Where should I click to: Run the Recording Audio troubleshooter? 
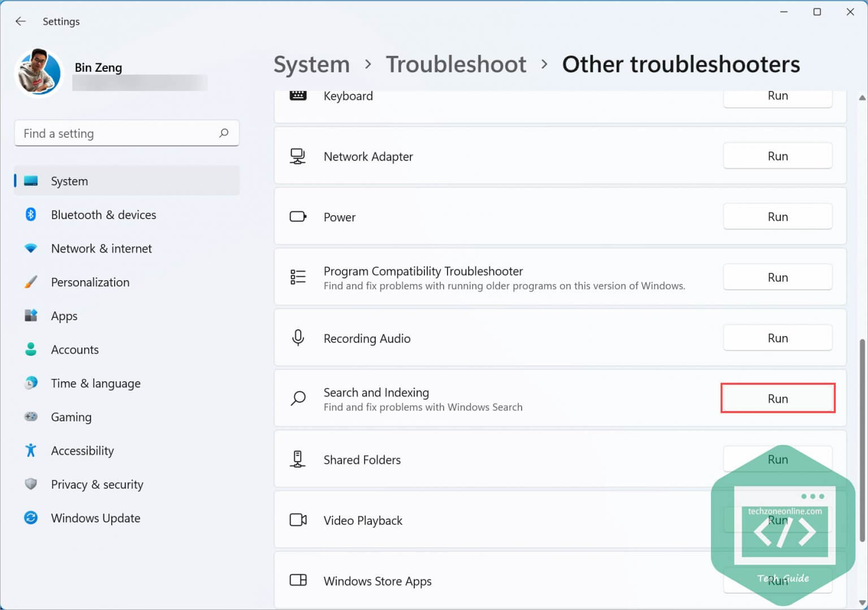778,338
